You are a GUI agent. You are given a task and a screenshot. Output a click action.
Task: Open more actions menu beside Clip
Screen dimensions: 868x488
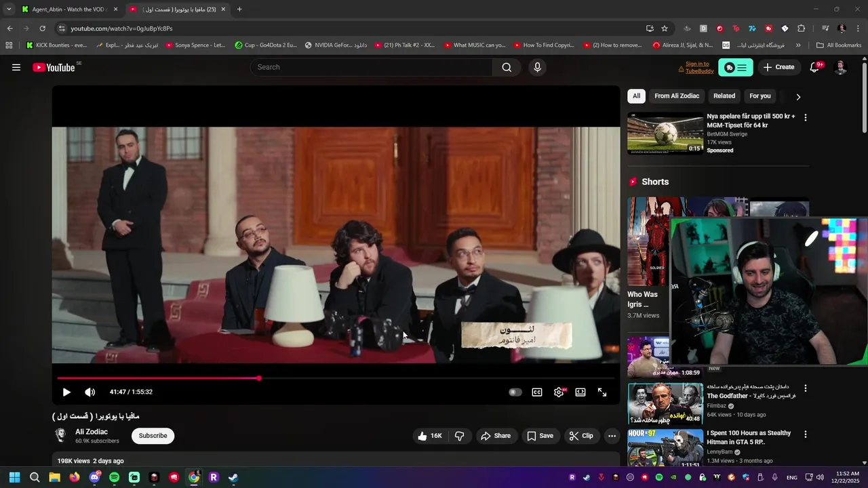(612, 436)
